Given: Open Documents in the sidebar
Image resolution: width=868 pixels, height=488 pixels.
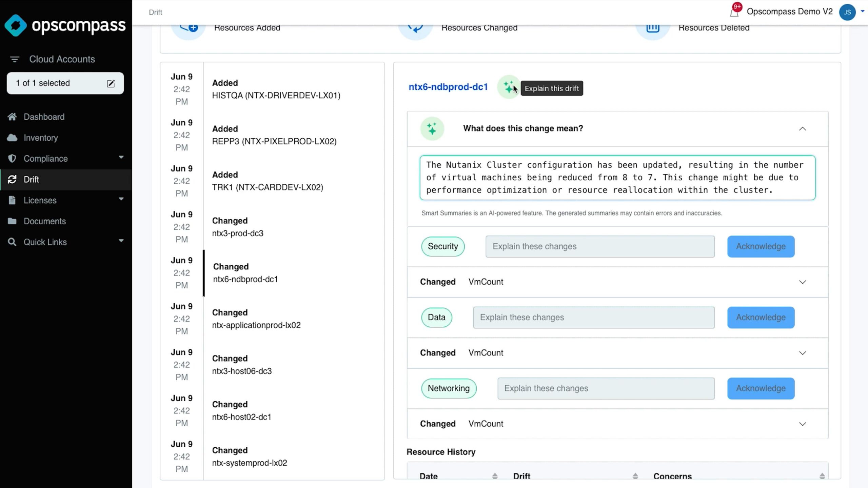Looking at the screenshot, I should (45, 221).
